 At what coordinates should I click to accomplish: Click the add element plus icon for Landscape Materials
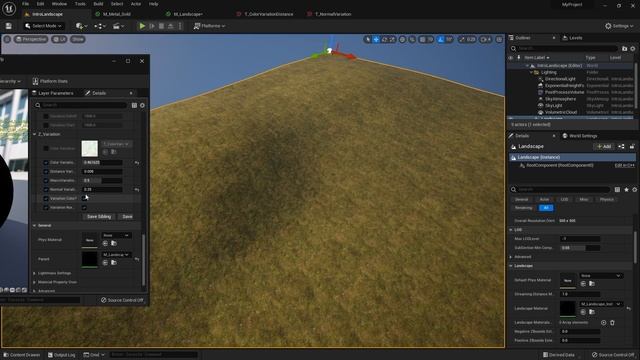click(x=603, y=323)
